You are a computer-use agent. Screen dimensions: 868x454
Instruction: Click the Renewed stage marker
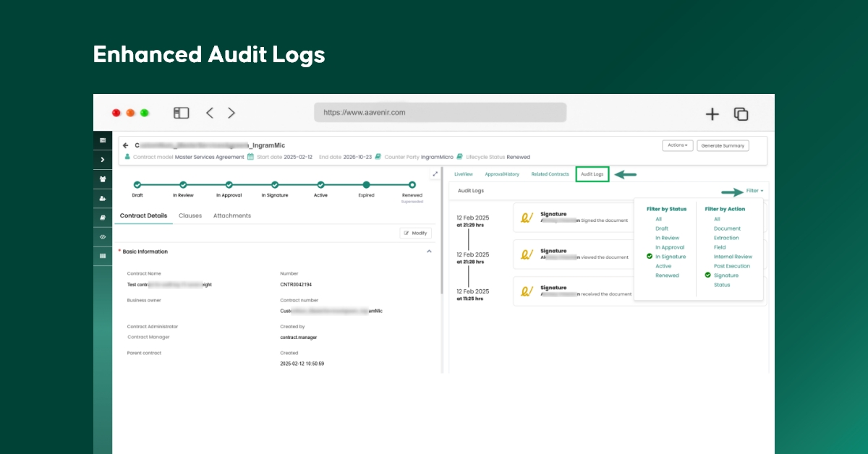[x=412, y=185]
